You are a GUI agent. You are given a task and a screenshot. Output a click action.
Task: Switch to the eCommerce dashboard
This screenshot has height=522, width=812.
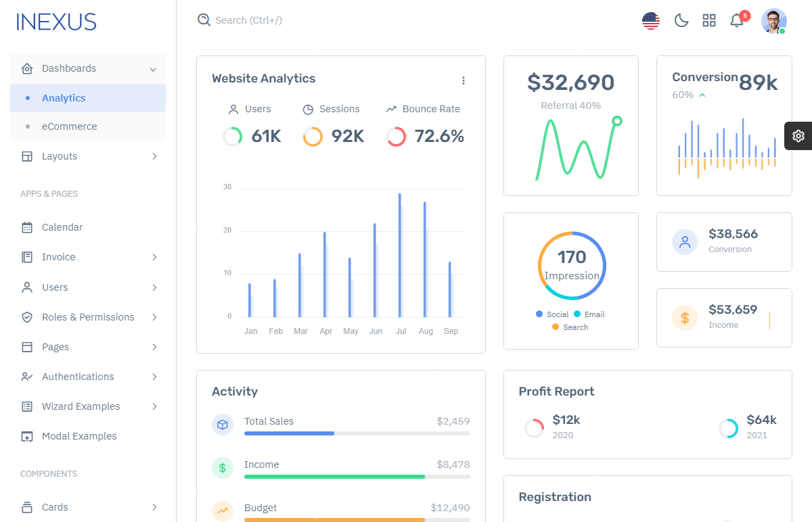71,126
